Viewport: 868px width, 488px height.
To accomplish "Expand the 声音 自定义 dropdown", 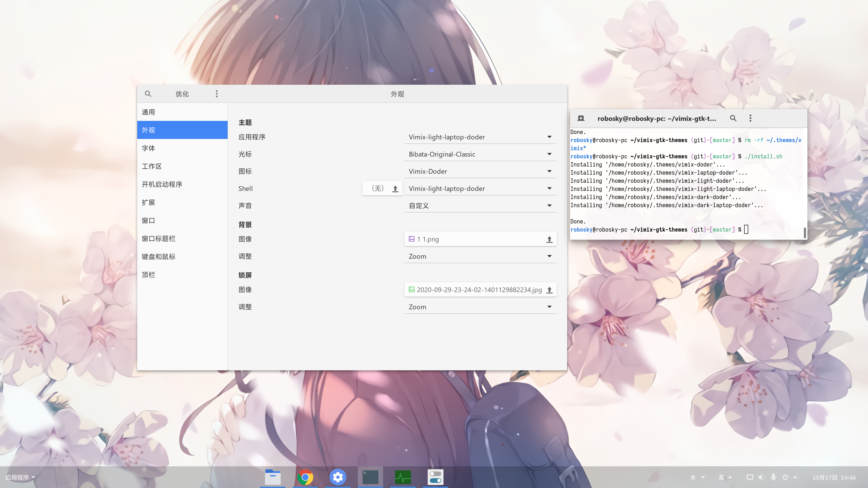I will pyautogui.click(x=480, y=206).
